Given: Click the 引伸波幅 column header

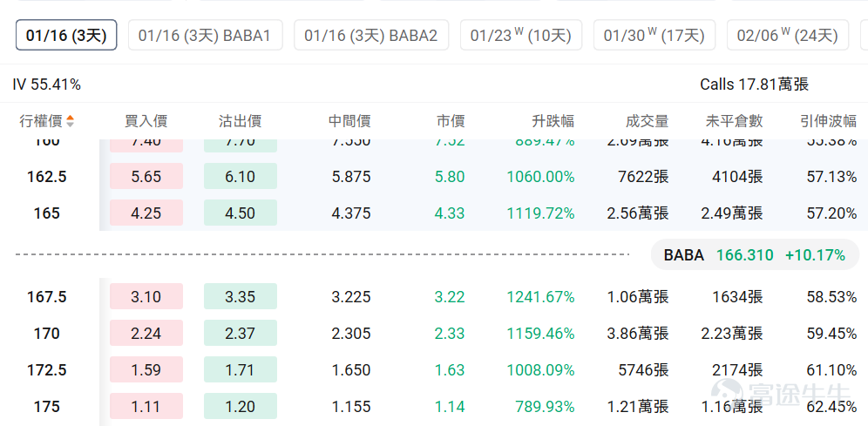Looking at the screenshot, I should click(828, 121).
